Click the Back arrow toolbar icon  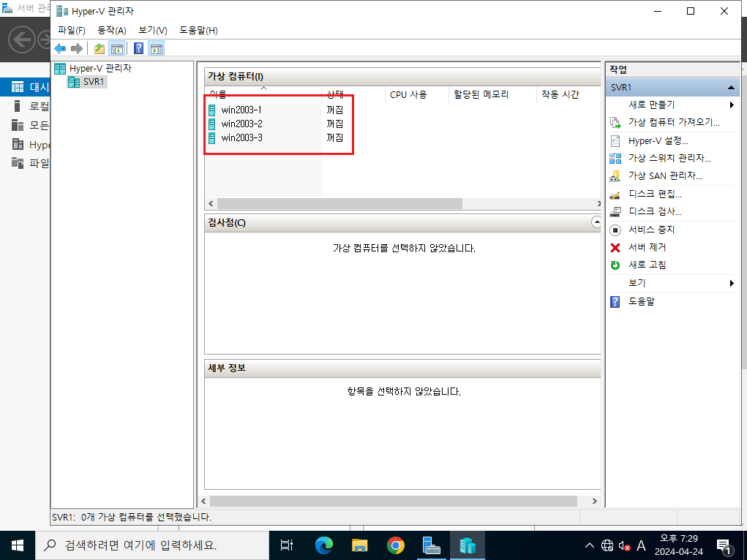coord(60,48)
